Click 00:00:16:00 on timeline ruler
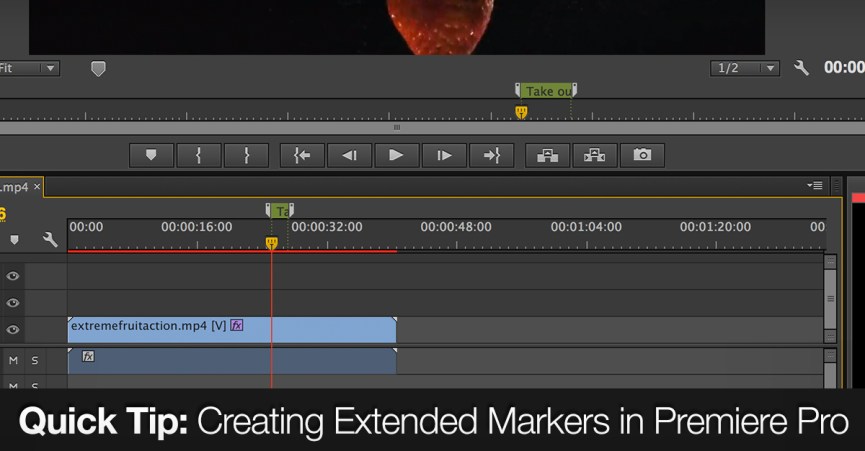The height and width of the screenshot is (451, 865). point(197,227)
